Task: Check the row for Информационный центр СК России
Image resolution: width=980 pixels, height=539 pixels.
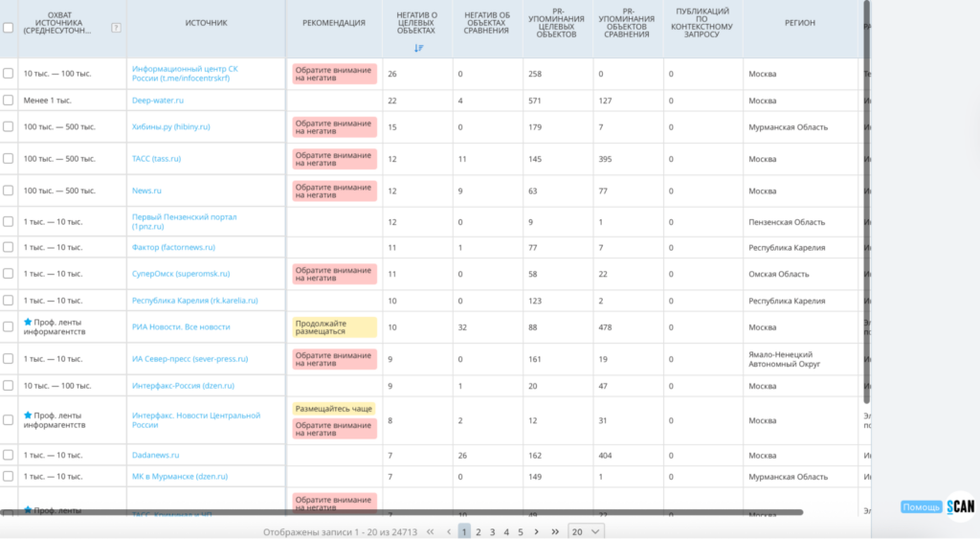Action: click(8, 73)
